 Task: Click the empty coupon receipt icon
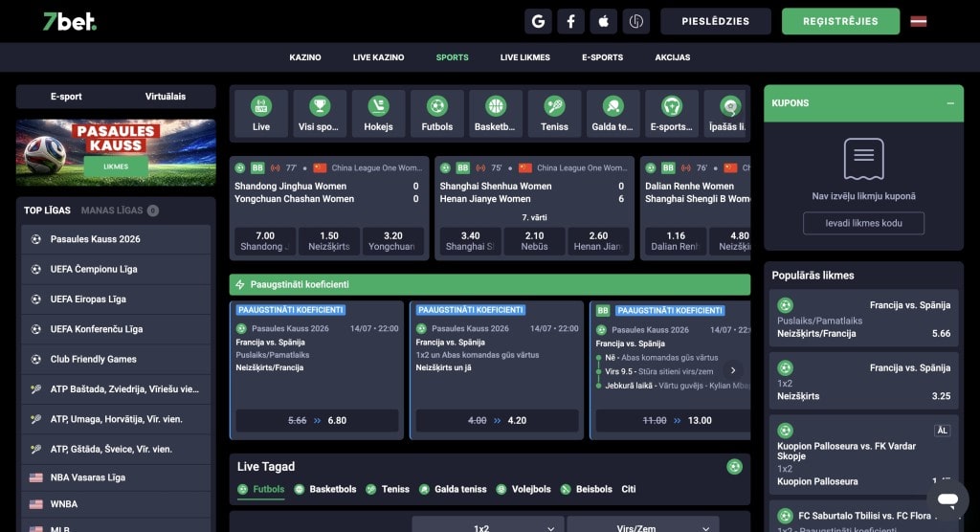tap(864, 159)
